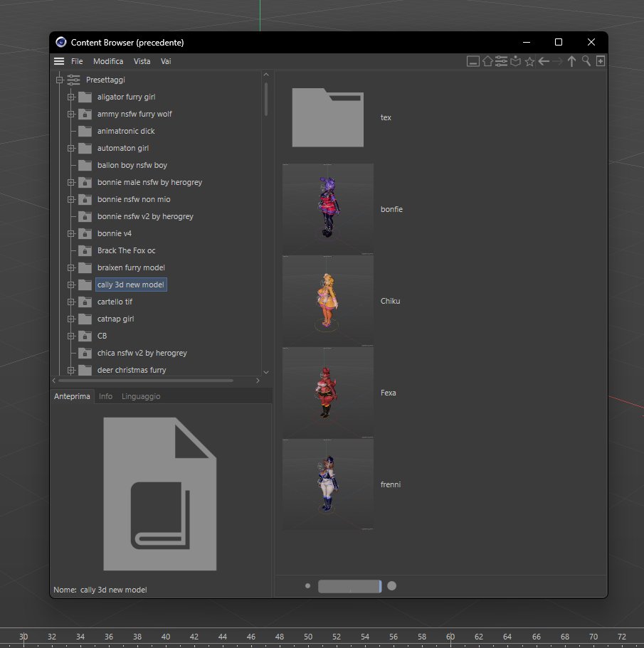
Task: Select the deer christmas furry tree item
Action: 132,371
